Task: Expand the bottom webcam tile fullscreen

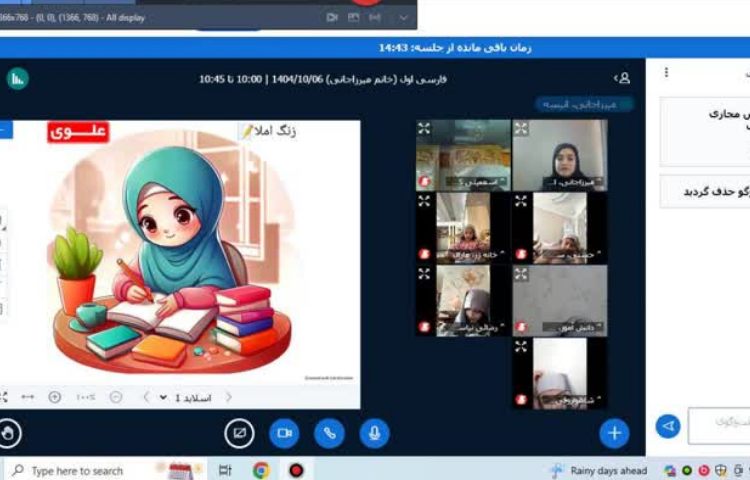Action: pyautogui.click(x=521, y=346)
